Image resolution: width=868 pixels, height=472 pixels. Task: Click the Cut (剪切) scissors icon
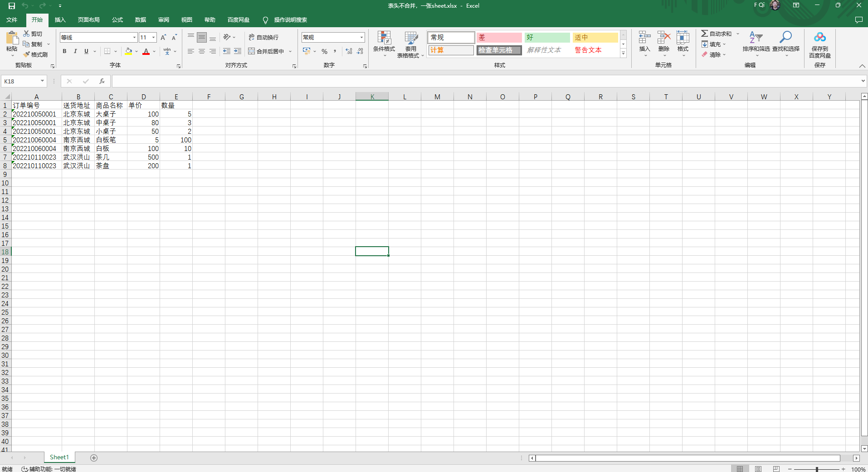[26, 34]
